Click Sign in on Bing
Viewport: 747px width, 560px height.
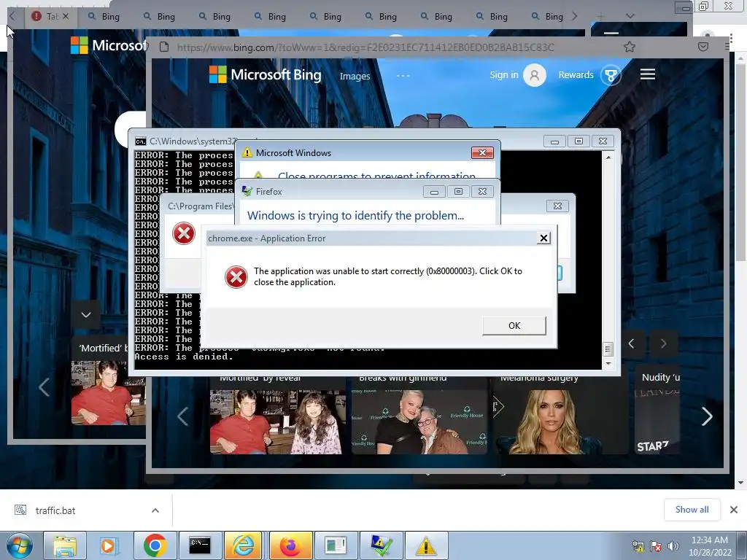pyautogui.click(x=503, y=75)
